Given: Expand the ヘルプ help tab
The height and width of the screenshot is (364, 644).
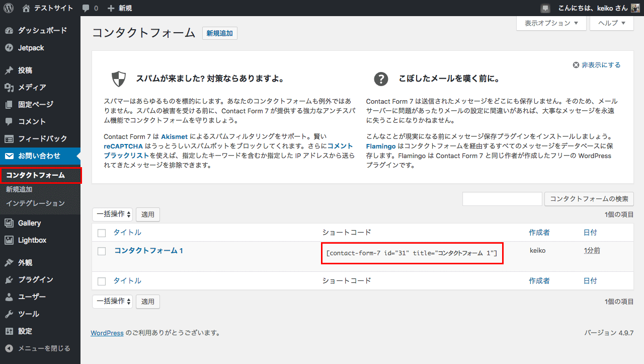Looking at the screenshot, I should click(x=612, y=23).
